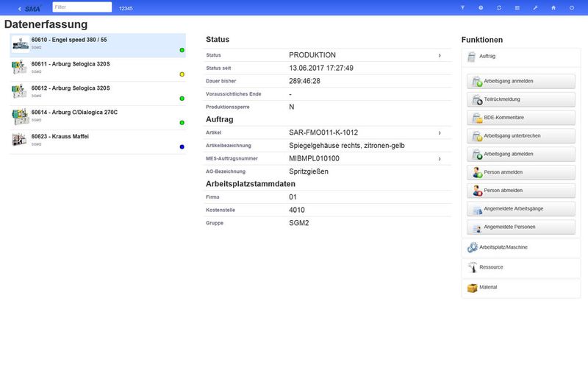Expand the Arbeitsplatz/Maschine function section
The width and height of the screenshot is (588, 368).
(x=520, y=248)
